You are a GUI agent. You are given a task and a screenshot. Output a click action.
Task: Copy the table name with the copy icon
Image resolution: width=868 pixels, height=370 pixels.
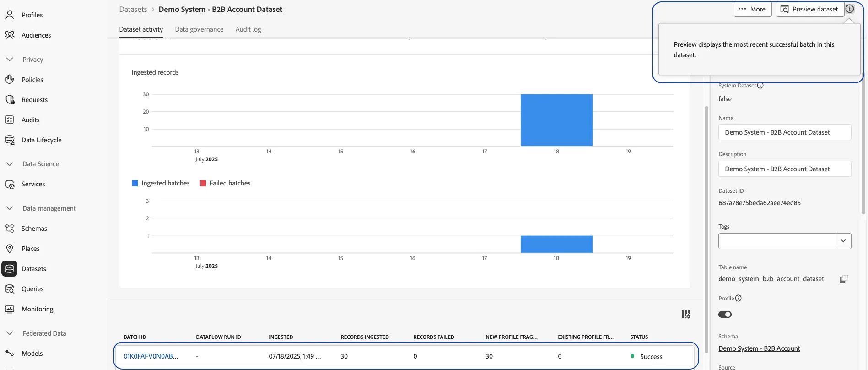(x=844, y=279)
